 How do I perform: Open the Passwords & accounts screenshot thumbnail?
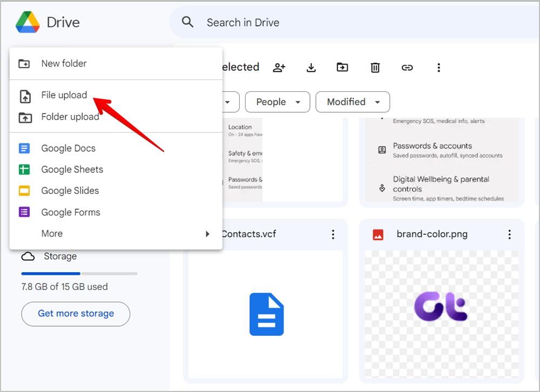(442, 160)
